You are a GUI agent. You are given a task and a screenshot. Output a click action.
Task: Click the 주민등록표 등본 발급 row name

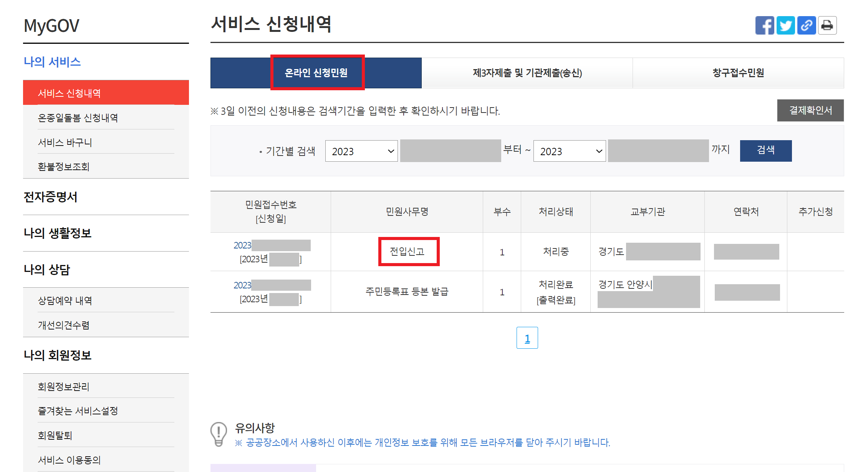point(407,291)
